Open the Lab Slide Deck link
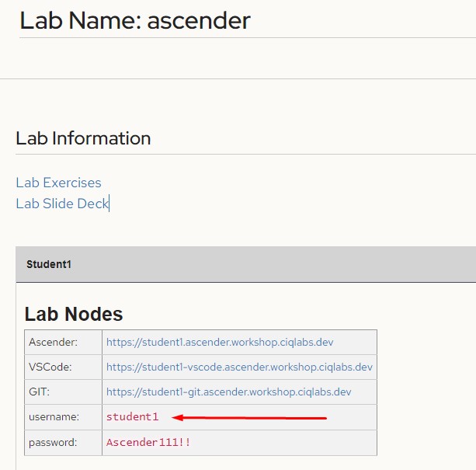The image size is (476, 470). pyautogui.click(x=62, y=204)
